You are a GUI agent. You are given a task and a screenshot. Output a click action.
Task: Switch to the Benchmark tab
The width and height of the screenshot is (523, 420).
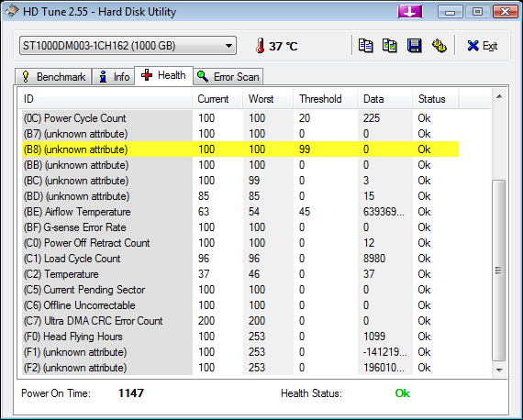pyautogui.click(x=53, y=77)
